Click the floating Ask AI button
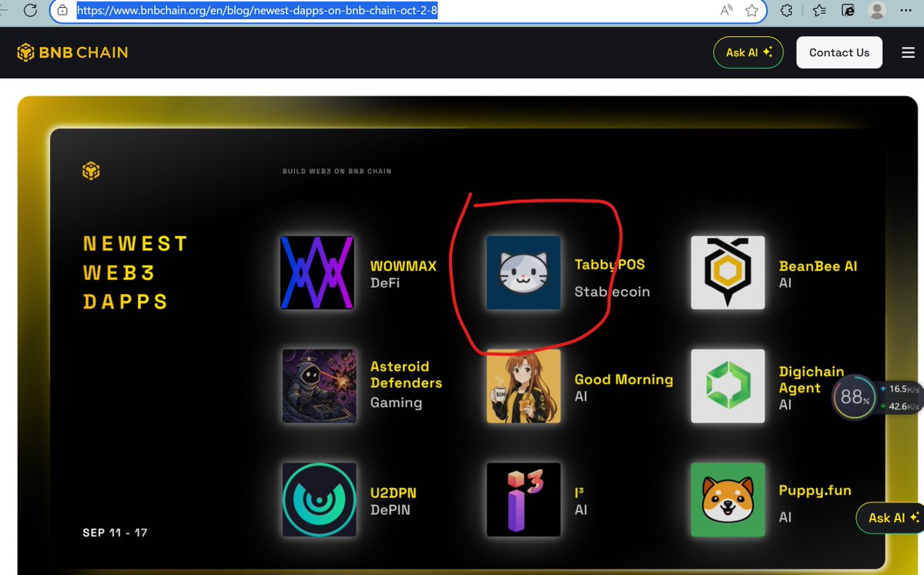The image size is (924, 575). pos(891,518)
